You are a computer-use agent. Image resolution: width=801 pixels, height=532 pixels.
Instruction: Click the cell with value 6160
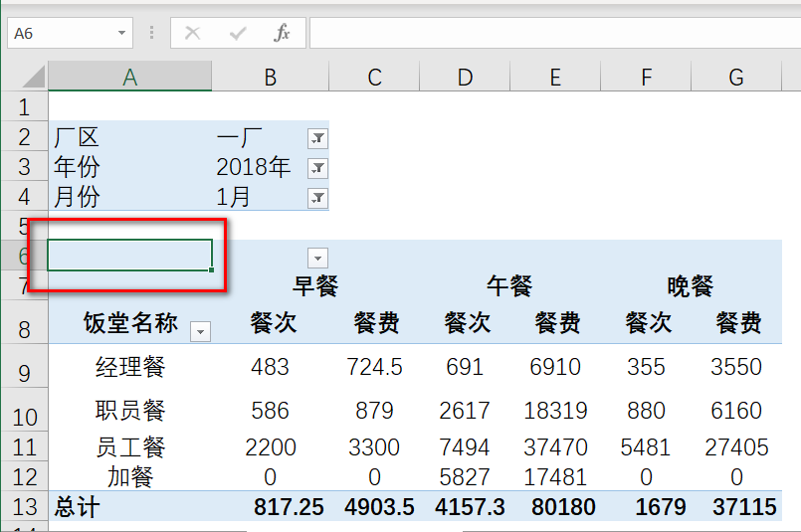tap(736, 411)
